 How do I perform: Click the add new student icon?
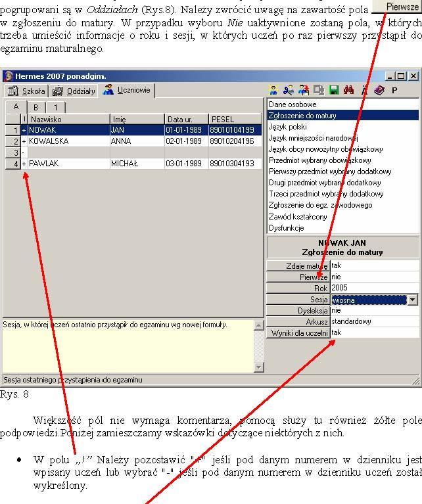pyautogui.click(x=273, y=91)
